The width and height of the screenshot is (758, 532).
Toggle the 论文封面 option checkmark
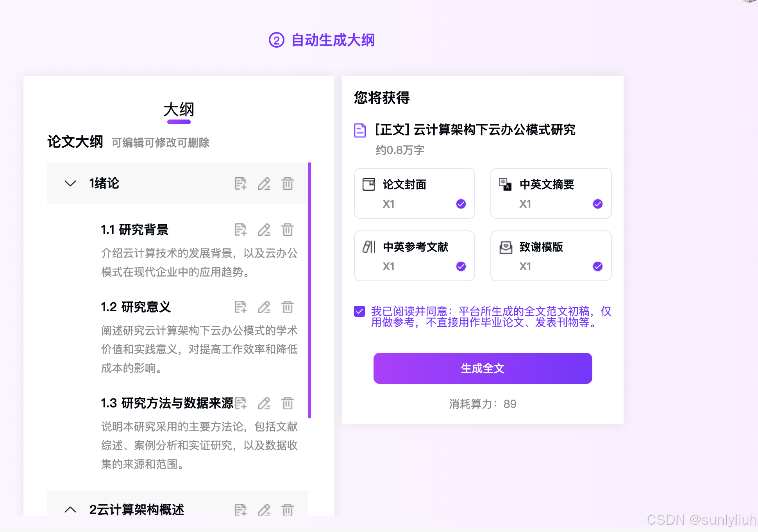(461, 204)
